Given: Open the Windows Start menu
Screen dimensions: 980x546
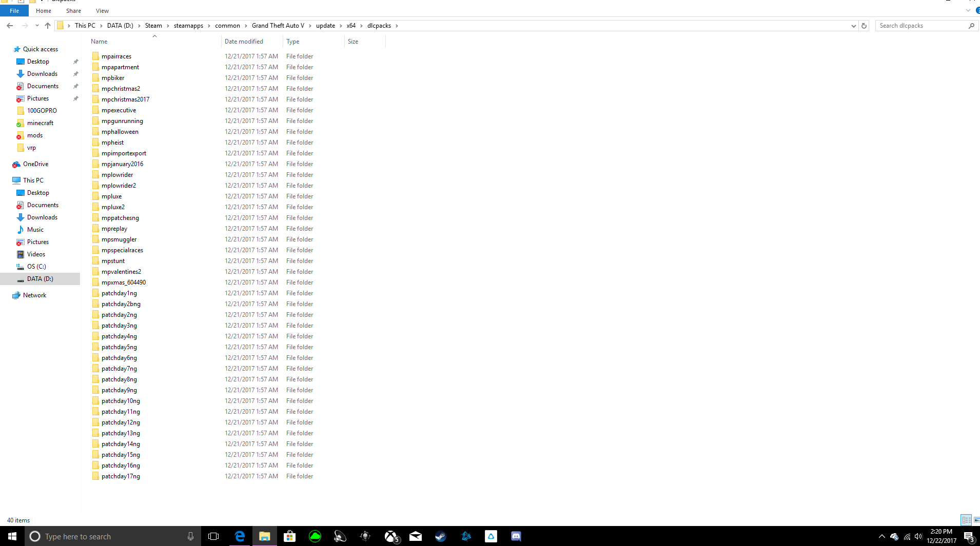Looking at the screenshot, I should point(12,536).
